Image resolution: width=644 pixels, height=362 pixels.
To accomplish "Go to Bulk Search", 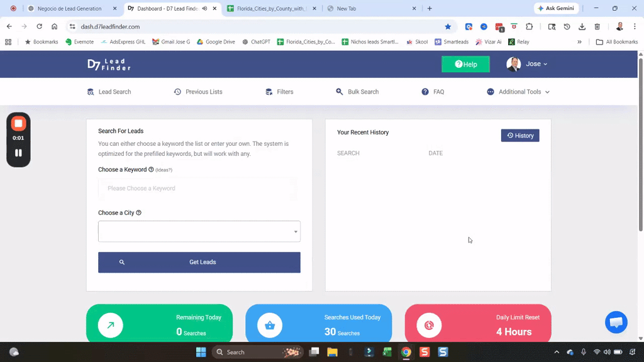I will tap(357, 92).
